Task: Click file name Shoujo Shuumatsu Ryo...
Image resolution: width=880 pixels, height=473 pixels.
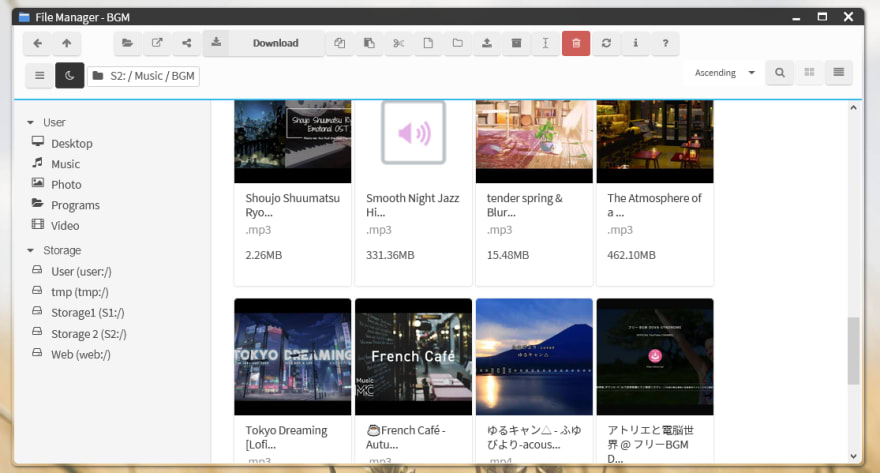Action: pyautogui.click(x=292, y=205)
